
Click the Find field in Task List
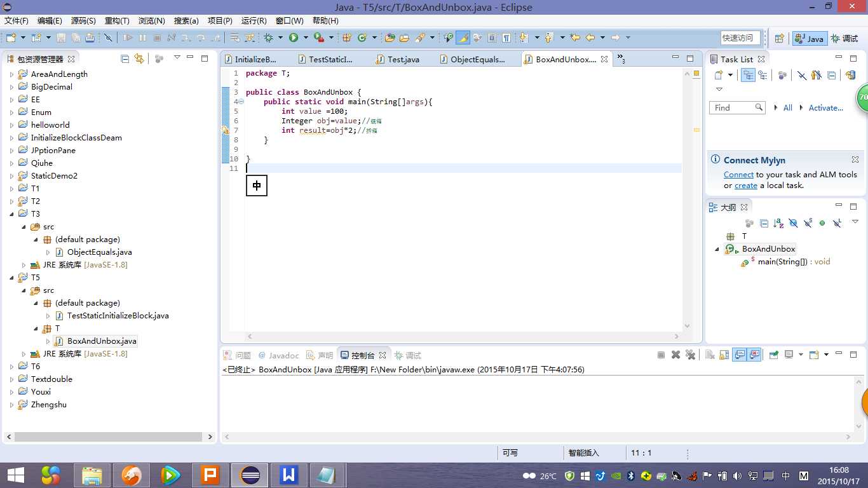[x=736, y=107]
